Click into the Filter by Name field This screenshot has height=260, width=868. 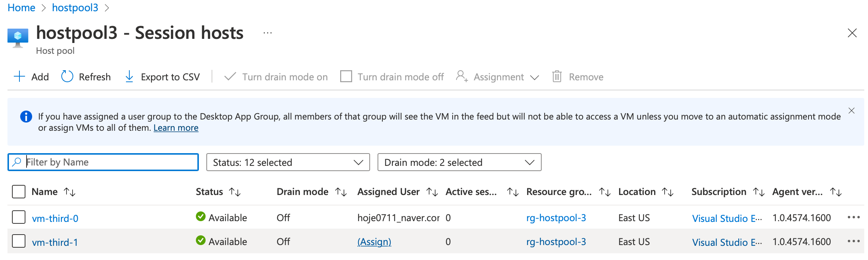tap(108, 162)
